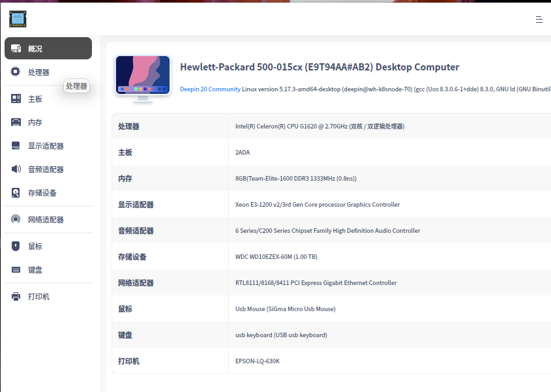Image resolution: width=551 pixels, height=392 pixels.
Task: Open the 主板 (Motherboard) section icon
Action: pos(15,97)
